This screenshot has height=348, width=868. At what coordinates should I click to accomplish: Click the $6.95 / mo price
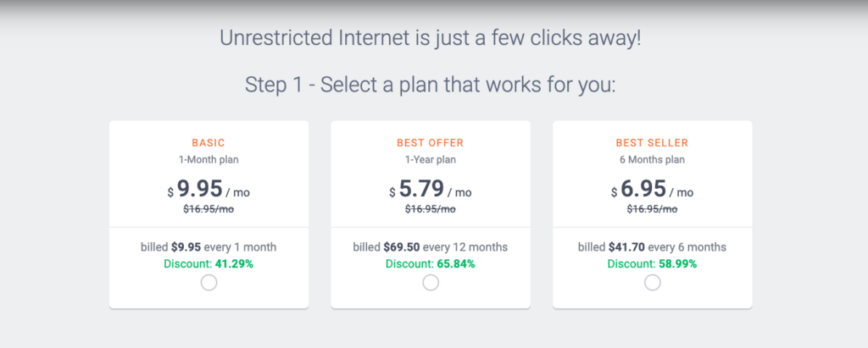tap(652, 189)
